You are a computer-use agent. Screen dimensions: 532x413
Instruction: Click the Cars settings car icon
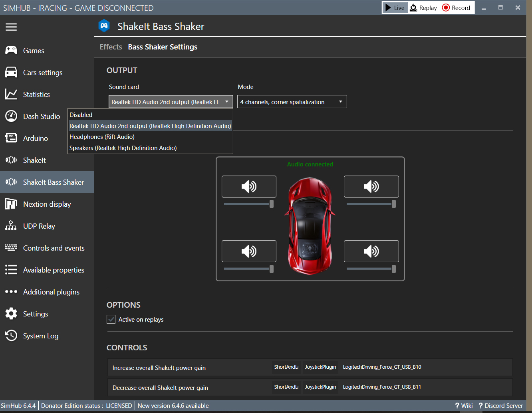click(11, 72)
